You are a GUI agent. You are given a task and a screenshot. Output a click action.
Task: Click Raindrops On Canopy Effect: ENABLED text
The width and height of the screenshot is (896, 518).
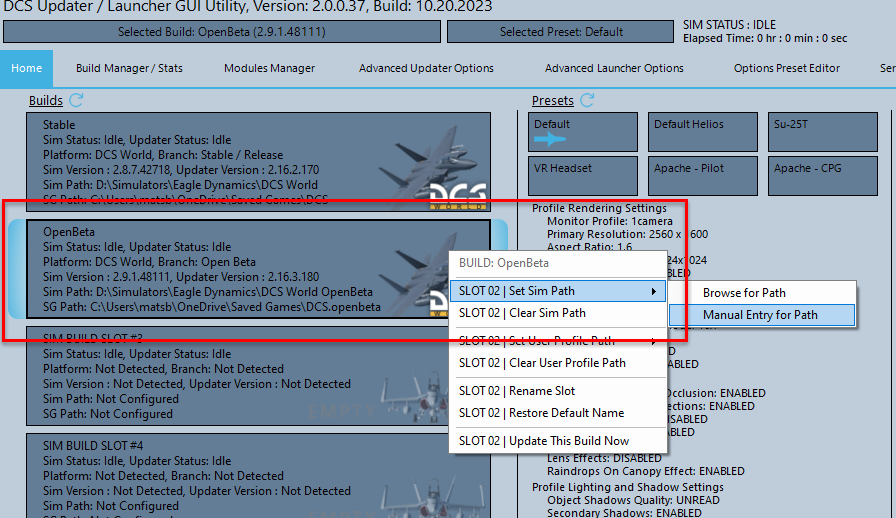(x=646, y=471)
